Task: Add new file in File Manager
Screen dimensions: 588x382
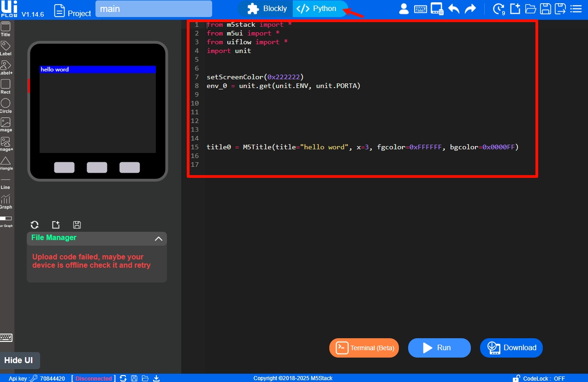Action: pyautogui.click(x=56, y=225)
